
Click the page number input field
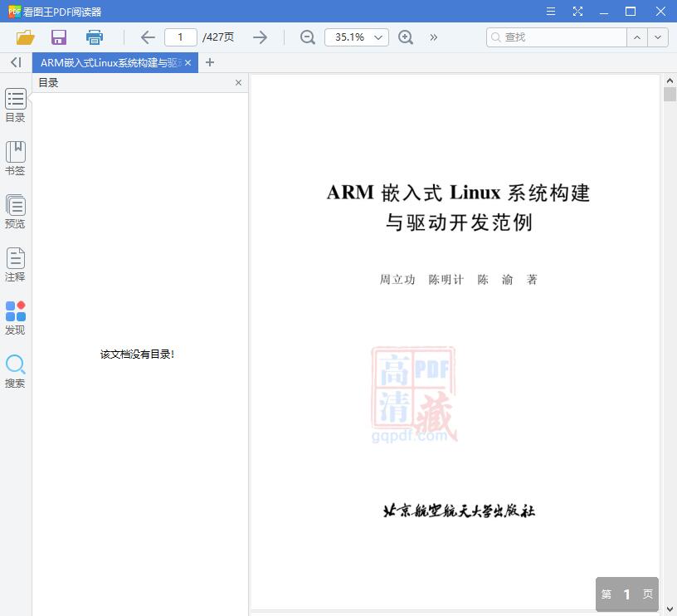[181, 37]
